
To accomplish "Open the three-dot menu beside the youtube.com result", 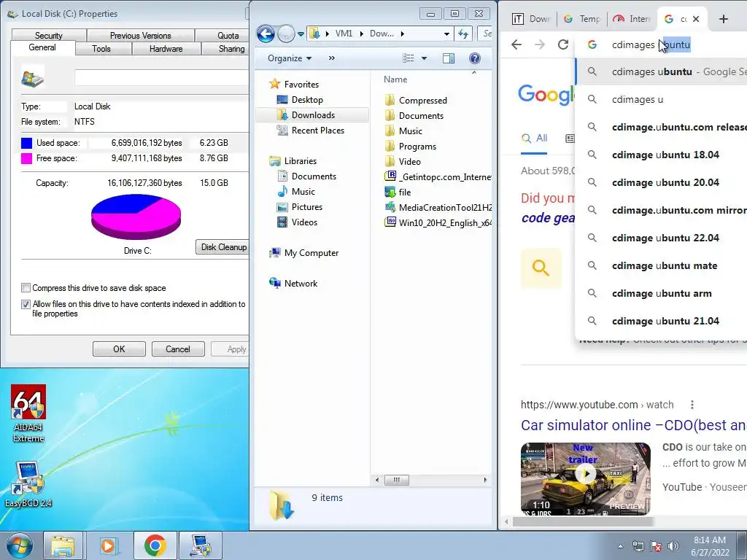I will (692, 405).
